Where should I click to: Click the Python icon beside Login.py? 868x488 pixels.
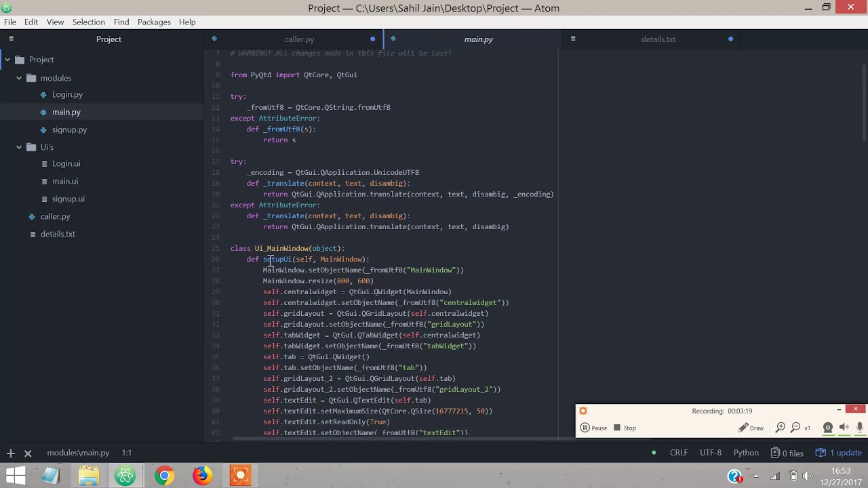pyautogui.click(x=43, y=95)
